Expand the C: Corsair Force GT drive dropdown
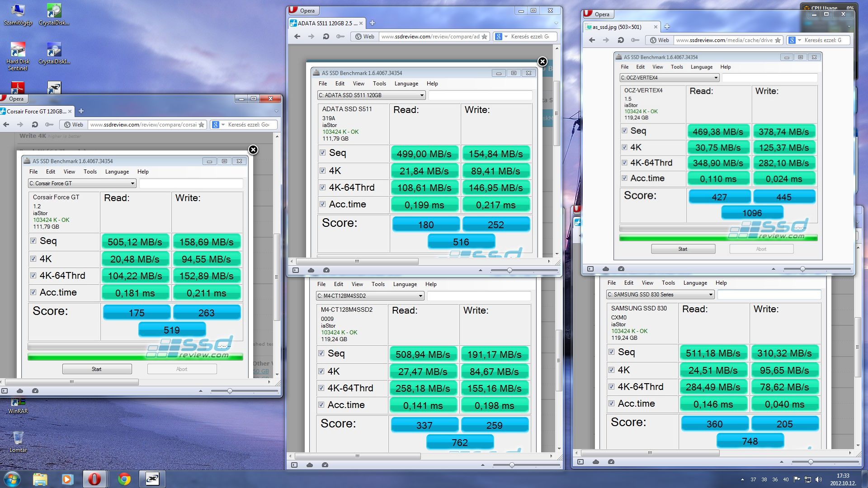The width and height of the screenshot is (868, 488). [132, 183]
